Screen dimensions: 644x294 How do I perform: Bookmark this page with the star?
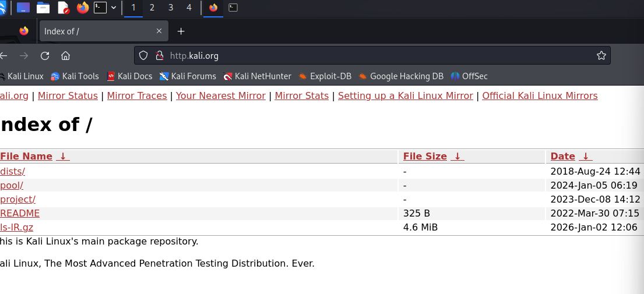601,56
